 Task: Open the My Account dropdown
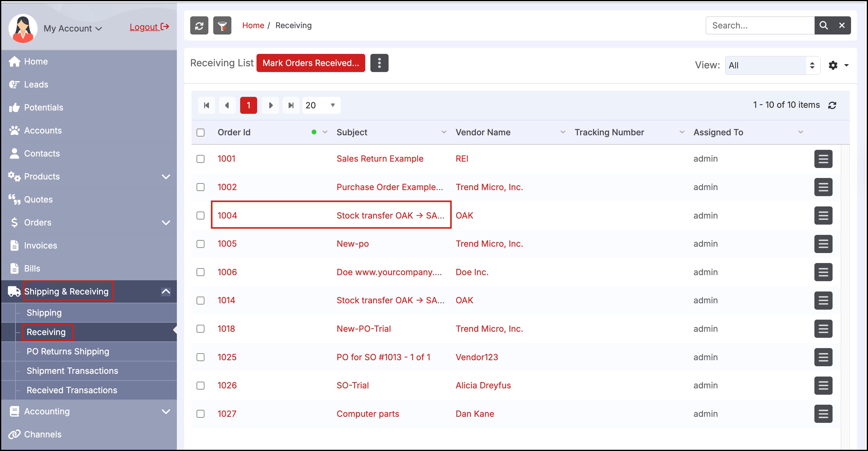click(73, 29)
